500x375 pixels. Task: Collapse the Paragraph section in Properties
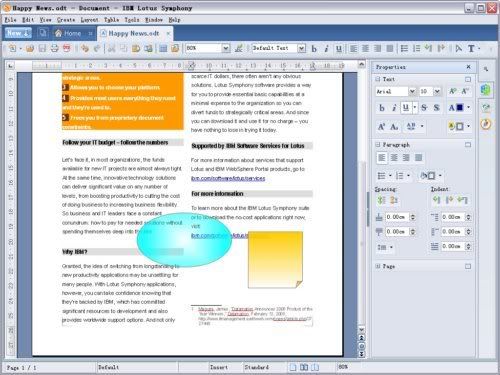(378, 145)
